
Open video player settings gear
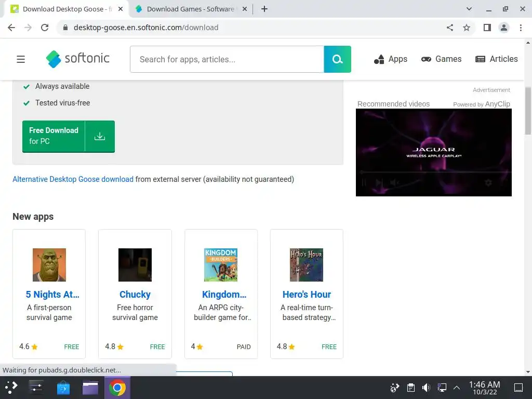point(488,183)
